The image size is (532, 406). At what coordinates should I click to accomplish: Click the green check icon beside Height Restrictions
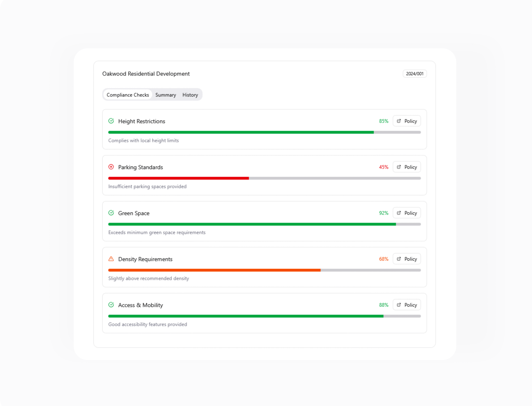111,121
